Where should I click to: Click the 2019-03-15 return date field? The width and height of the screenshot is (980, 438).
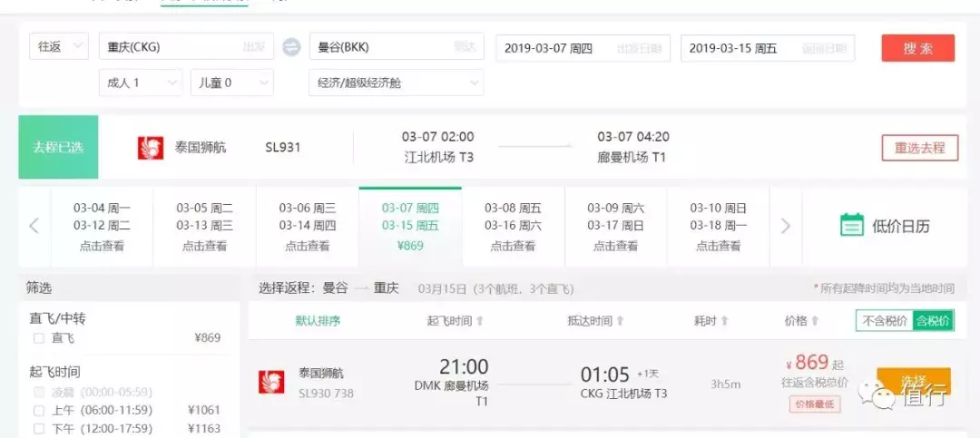tap(768, 48)
